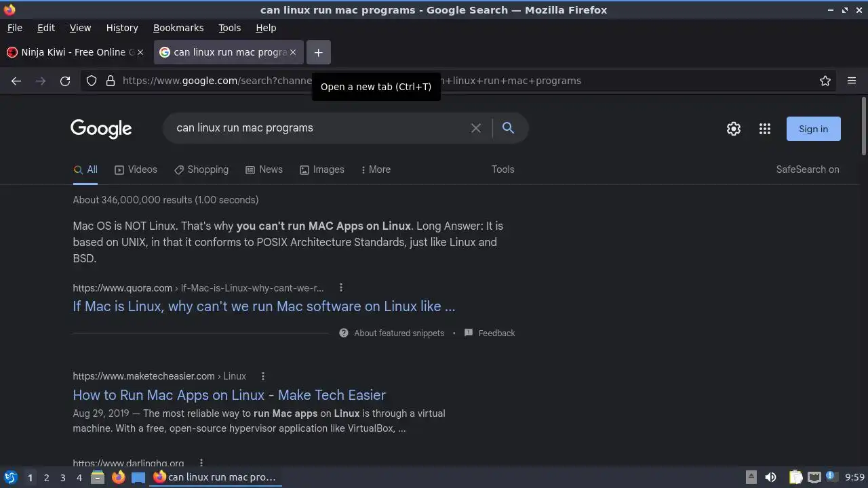Close the Ninja Kiwi tab
Screen dimensions: 868x488
click(140, 52)
